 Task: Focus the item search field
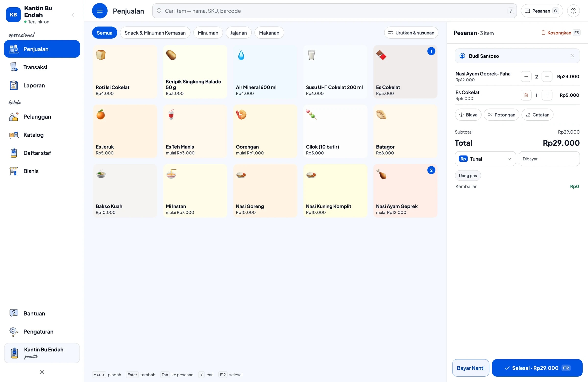334,11
